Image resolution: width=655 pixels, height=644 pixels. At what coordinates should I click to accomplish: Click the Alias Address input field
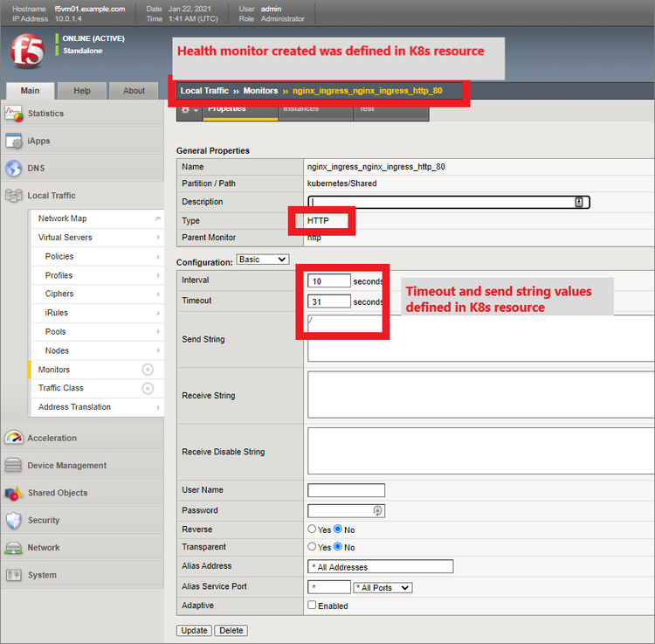point(381,567)
